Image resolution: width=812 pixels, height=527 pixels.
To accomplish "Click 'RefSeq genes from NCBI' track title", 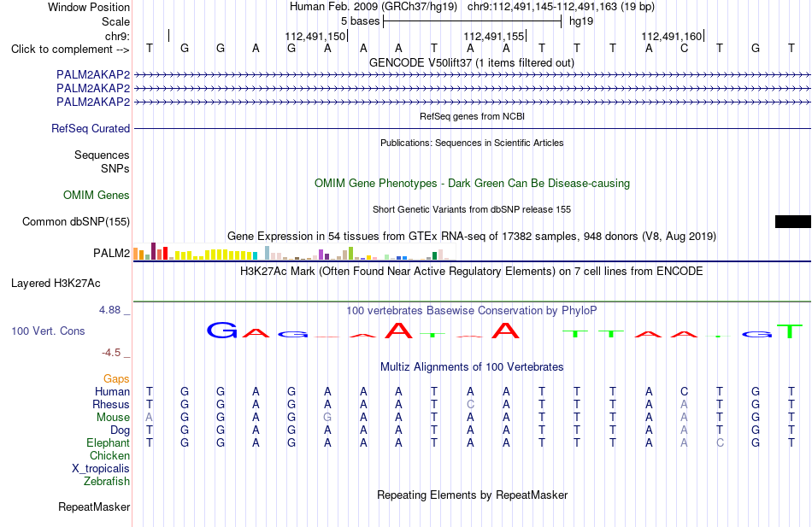I will (473, 116).
